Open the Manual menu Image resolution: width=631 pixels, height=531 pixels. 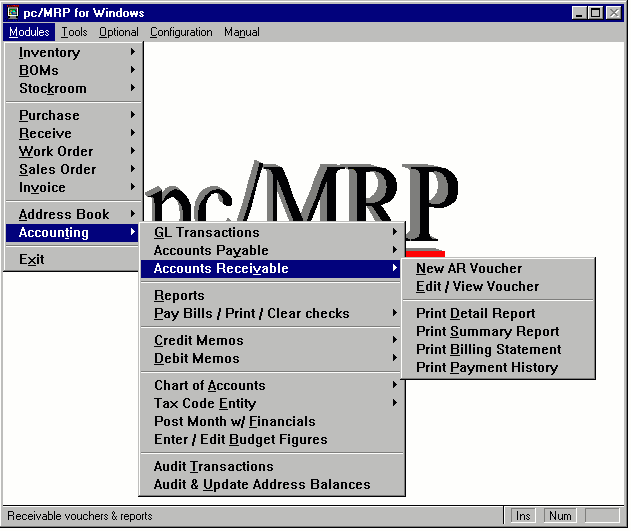241,32
